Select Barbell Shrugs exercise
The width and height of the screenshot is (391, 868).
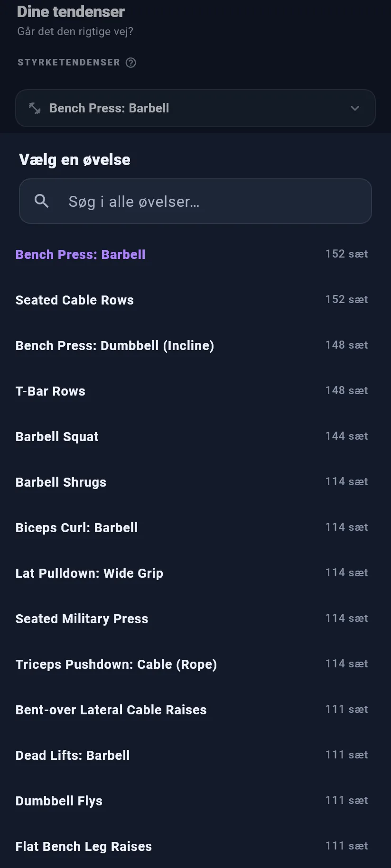point(195,482)
